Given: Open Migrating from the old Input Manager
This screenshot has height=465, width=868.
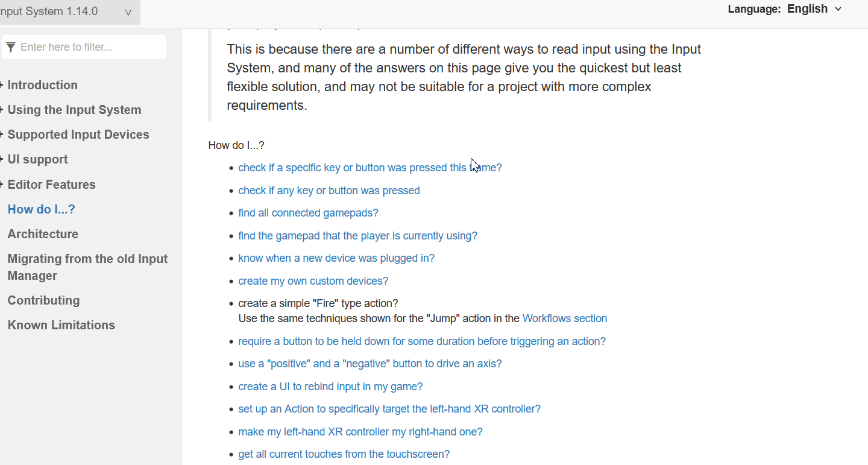Looking at the screenshot, I should (87, 267).
